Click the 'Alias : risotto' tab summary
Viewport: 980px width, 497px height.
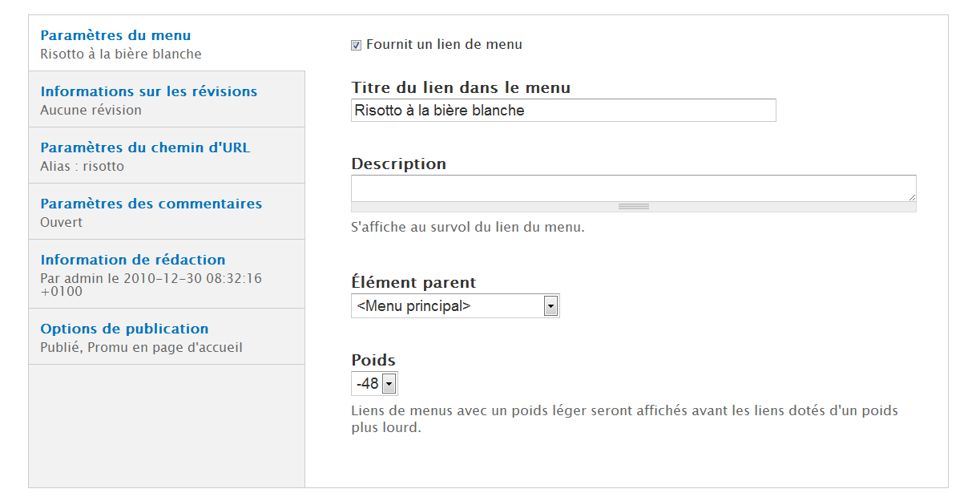82,167
